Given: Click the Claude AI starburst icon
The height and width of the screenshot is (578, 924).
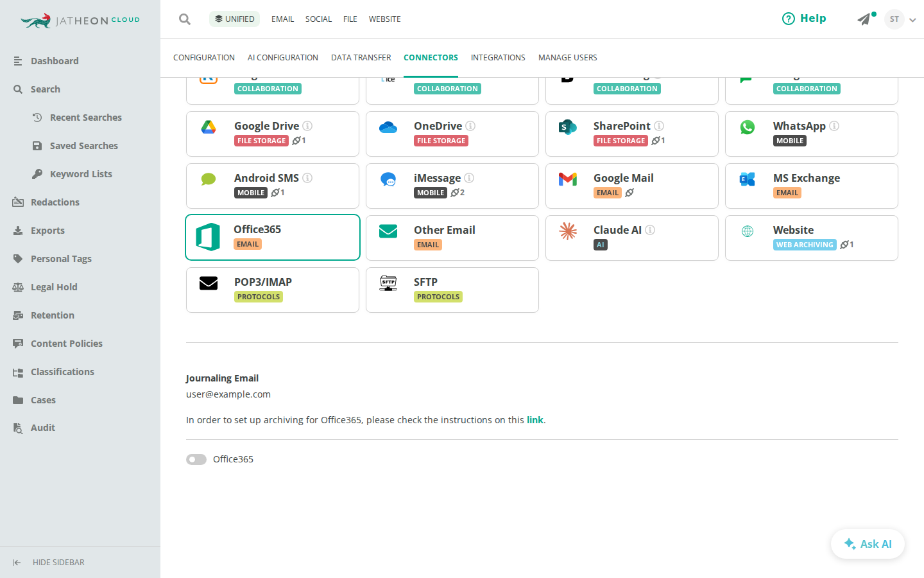Looking at the screenshot, I should tap(568, 231).
